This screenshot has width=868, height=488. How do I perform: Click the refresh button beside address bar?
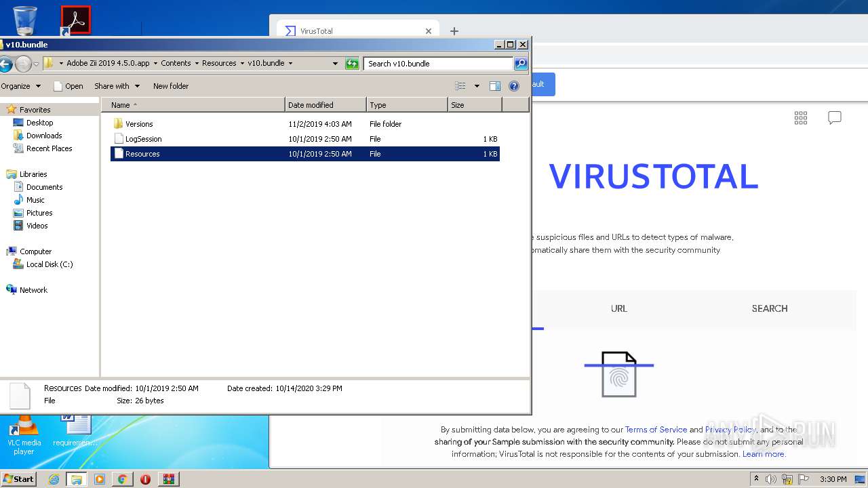pyautogui.click(x=352, y=64)
